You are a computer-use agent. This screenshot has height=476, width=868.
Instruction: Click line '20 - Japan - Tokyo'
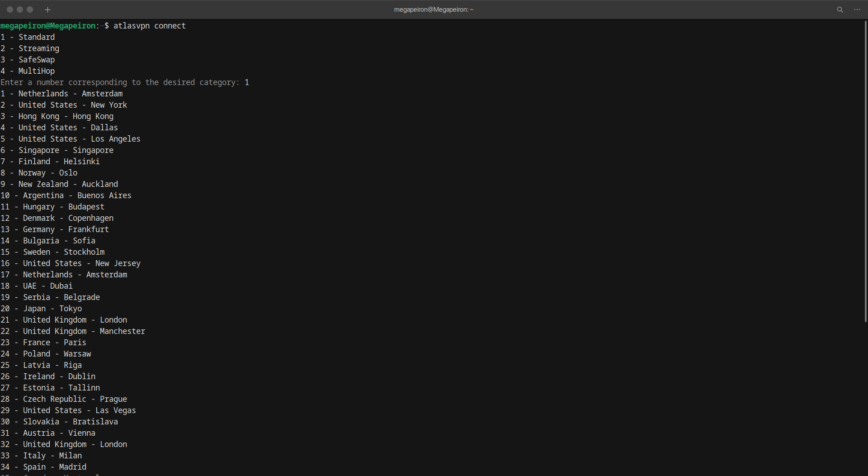(41, 309)
